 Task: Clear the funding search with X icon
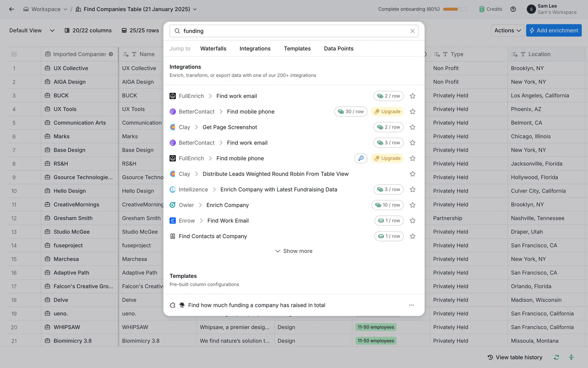412,31
